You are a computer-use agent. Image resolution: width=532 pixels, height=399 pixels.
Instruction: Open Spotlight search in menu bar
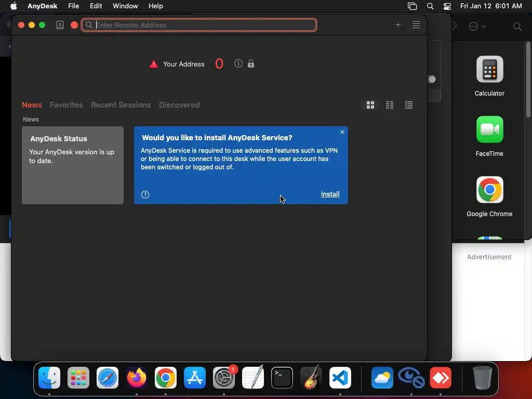[430, 6]
